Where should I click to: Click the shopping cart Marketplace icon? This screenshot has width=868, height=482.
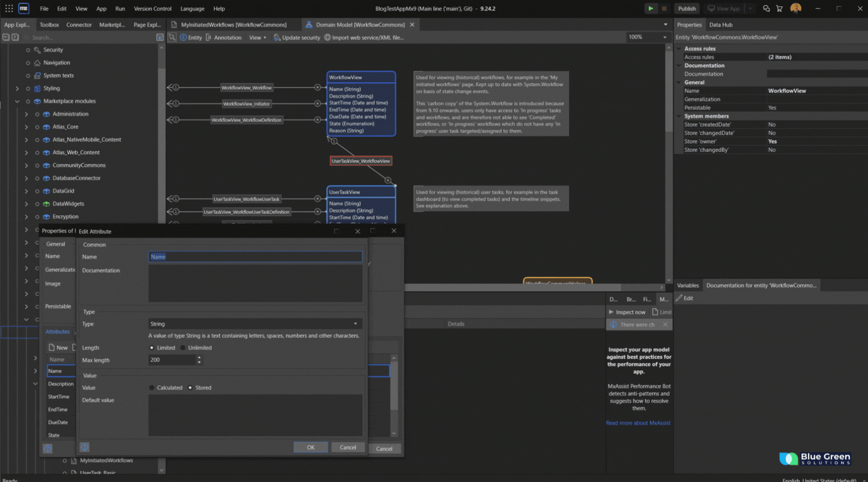779,9
